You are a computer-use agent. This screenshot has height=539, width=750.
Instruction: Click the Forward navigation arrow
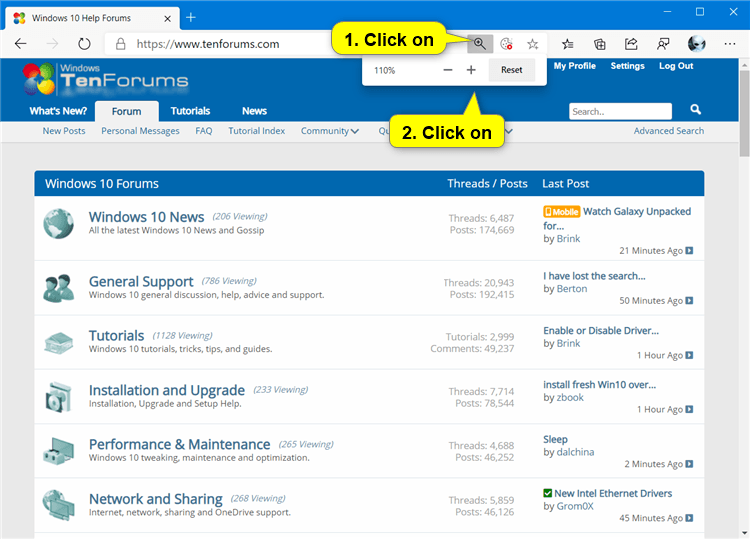pos(52,44)
